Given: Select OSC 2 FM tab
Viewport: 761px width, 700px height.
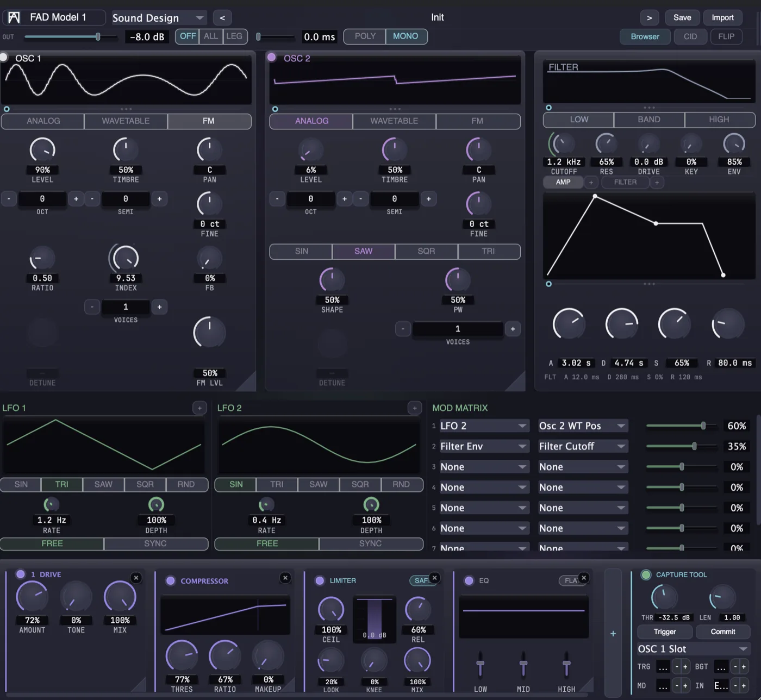Looking at the screenshot, I should coord(477,121).
